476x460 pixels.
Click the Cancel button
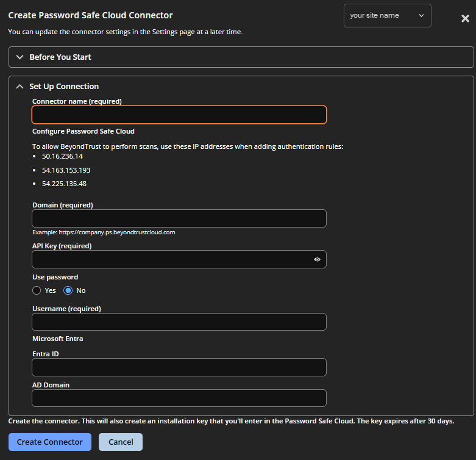point(121,442)
